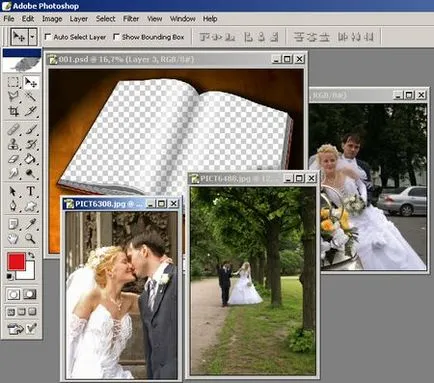Open the Image menu
The height and width of the screenshot is (383, 434).
coord(52,19)
